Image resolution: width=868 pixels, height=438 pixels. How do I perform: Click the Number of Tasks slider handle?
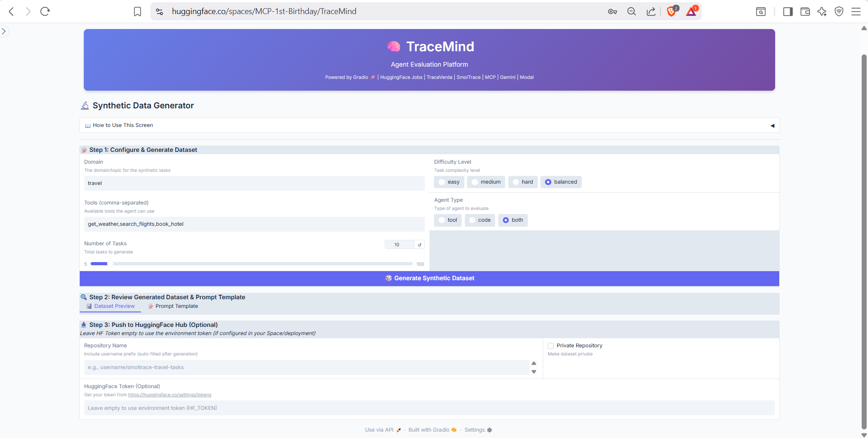[110, 263]
